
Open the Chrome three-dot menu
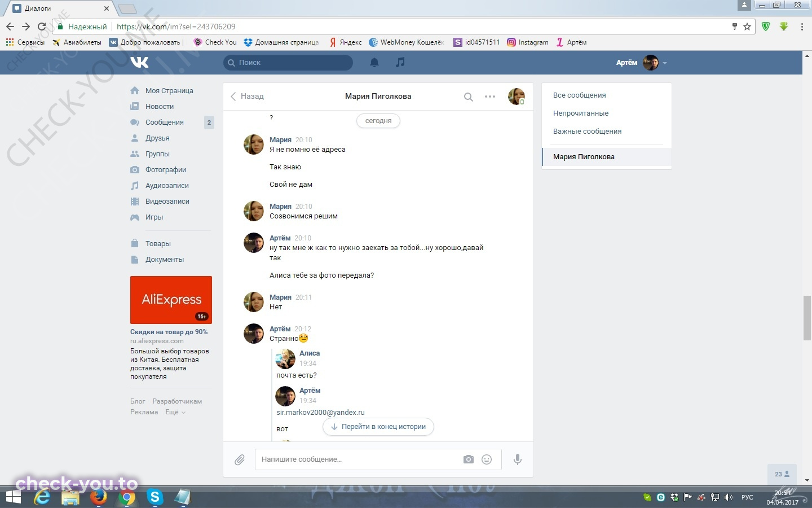802,27
